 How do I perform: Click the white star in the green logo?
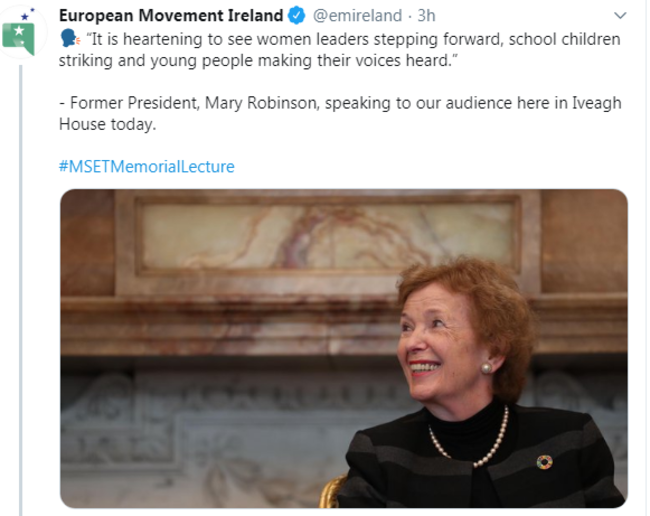(19, 31)
